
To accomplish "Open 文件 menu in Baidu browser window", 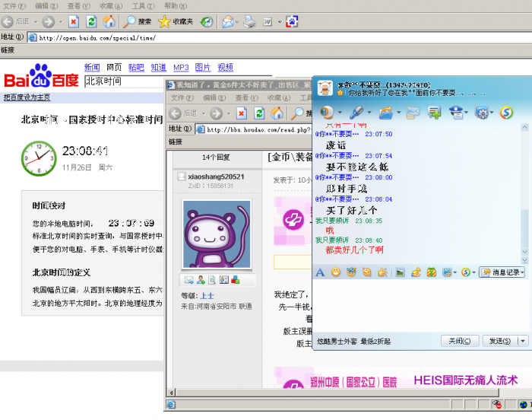I will pos(14,6).
